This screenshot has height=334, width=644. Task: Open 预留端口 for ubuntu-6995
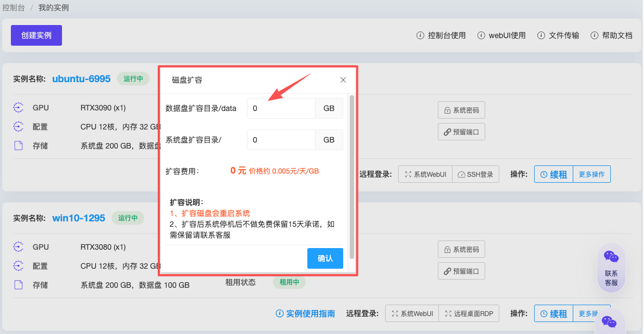tap(461, 132)
